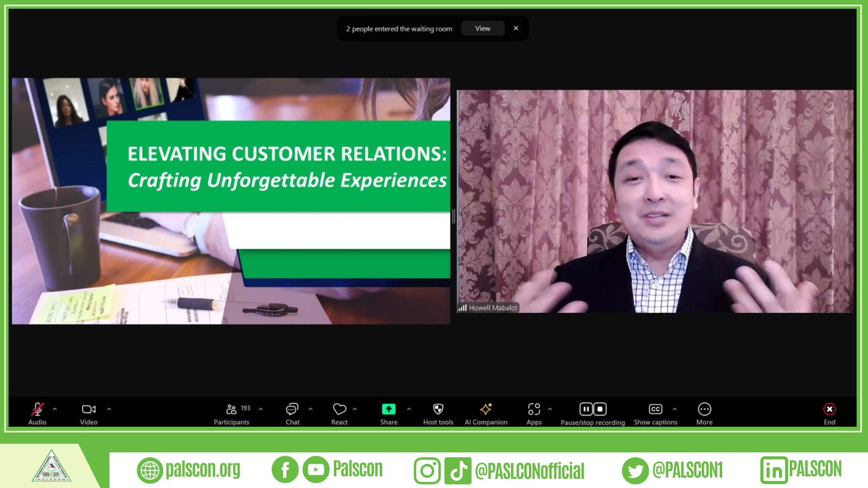
Task: Dismiss the waiting room notification
Action: (516, 28)
